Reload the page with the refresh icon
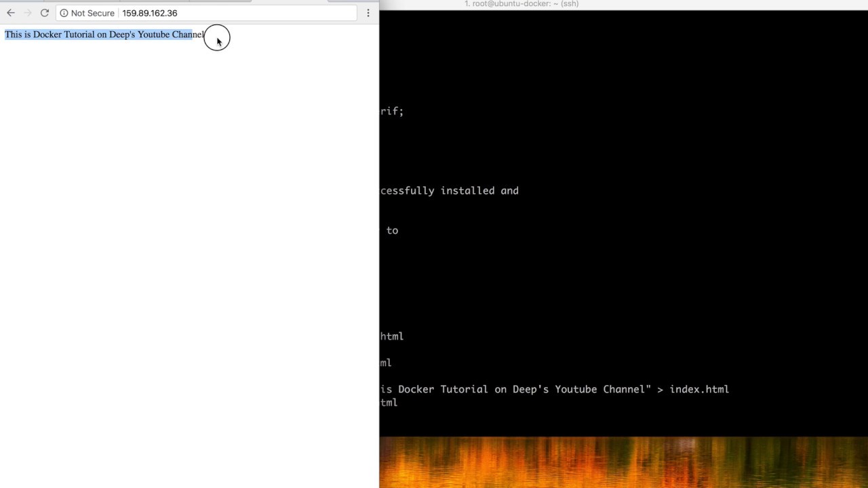This screenshot has width=868, height=488. [x=45, y=13]
